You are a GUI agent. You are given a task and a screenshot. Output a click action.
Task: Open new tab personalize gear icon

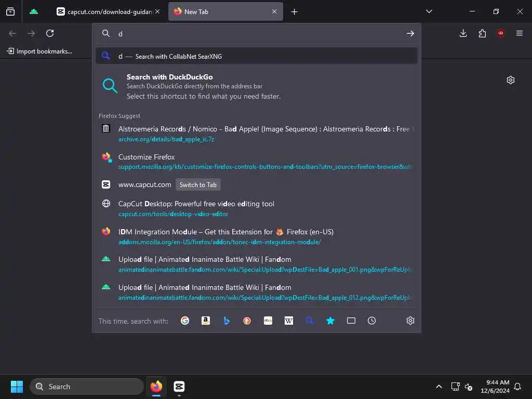click(511, 80)
